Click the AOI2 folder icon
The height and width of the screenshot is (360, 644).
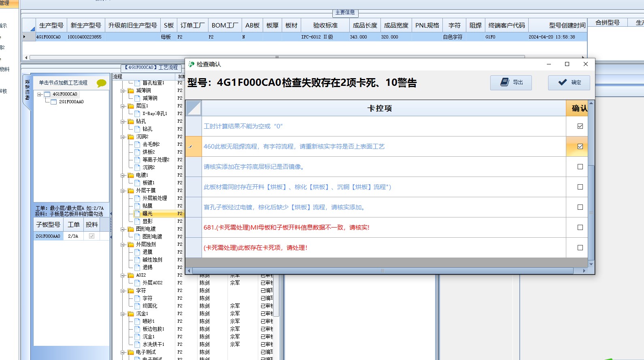tap(131, 275)
